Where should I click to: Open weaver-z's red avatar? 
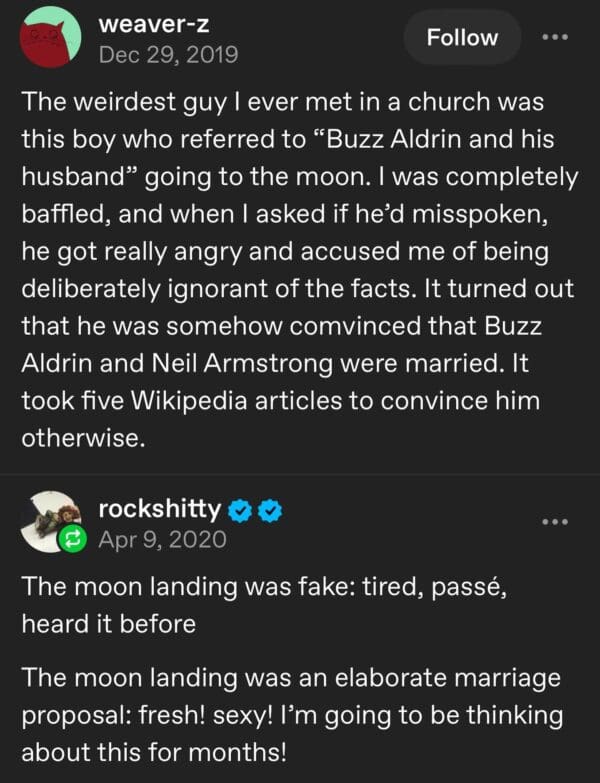[50, 37]
